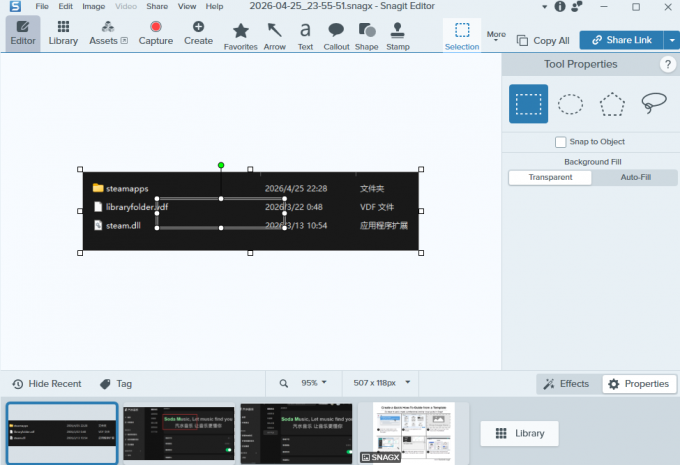Click the Share Link button
The width and height of the screenshot is (680, 465).
coord(621,40)
